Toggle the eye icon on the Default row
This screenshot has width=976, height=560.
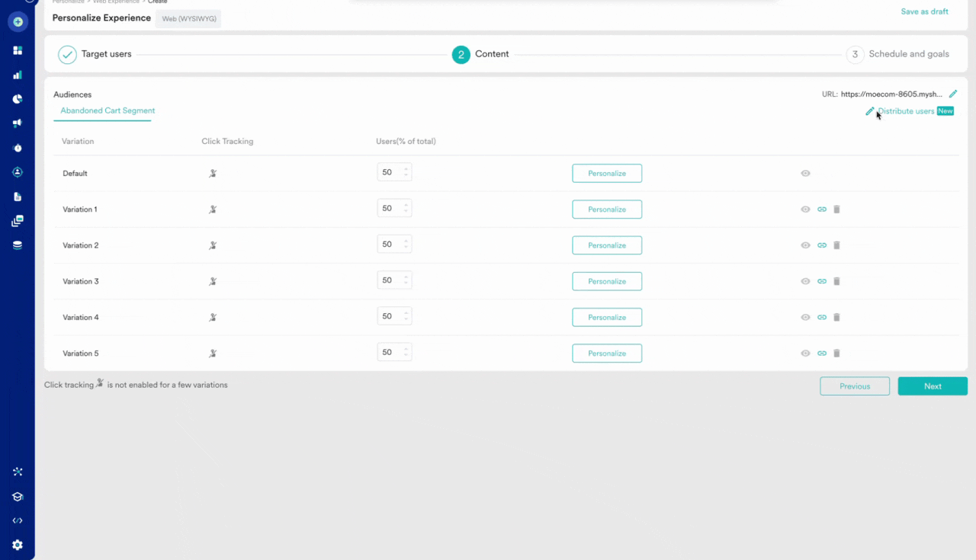[805, 173]
